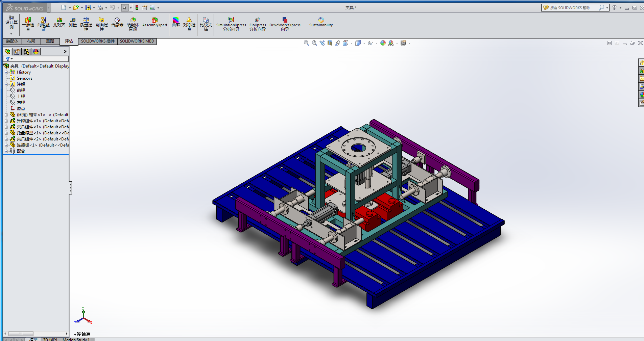Select the 前视 front plane
The height and width of the screenshot is (341, 644).
(x=21, y=90)
